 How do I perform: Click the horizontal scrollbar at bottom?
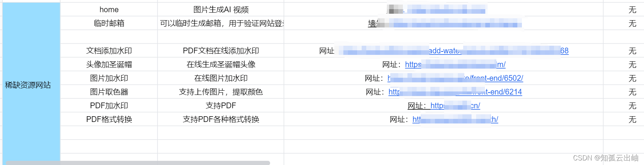click(138, 163)
